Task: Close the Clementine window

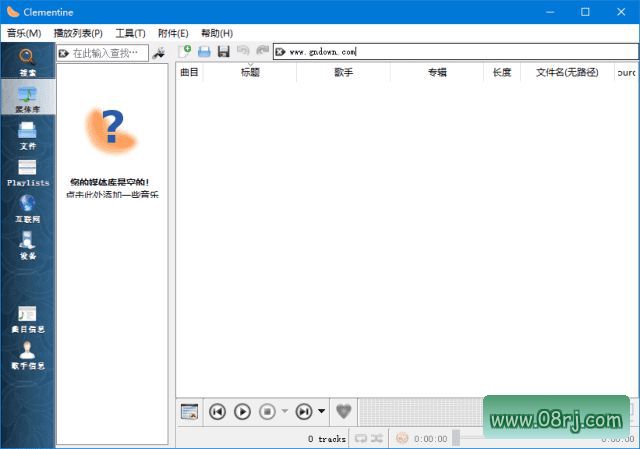Action: click(621, 12)
